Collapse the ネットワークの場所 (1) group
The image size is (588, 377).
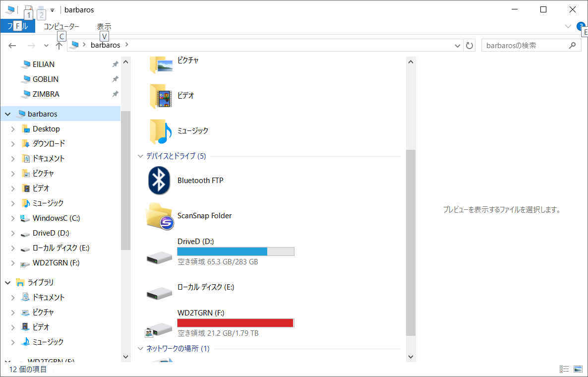tap(141, 349)
